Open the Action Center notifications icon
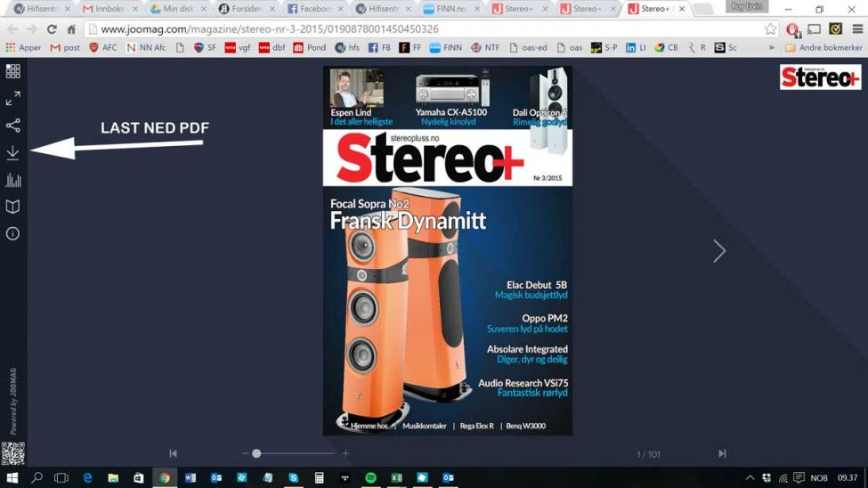 click(x=799, y=477)
